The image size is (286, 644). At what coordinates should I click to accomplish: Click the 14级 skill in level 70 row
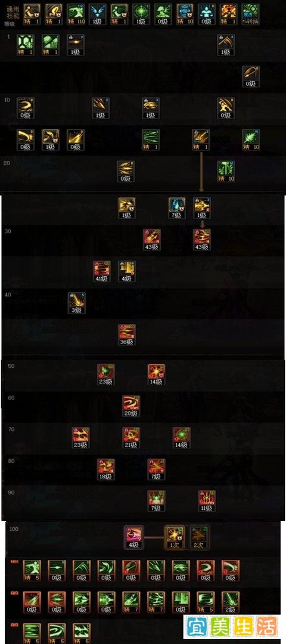181,438
